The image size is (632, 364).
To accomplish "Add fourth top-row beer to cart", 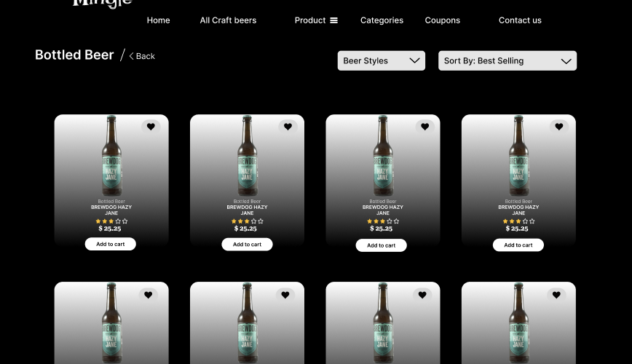I will click(x=518, y=245).
